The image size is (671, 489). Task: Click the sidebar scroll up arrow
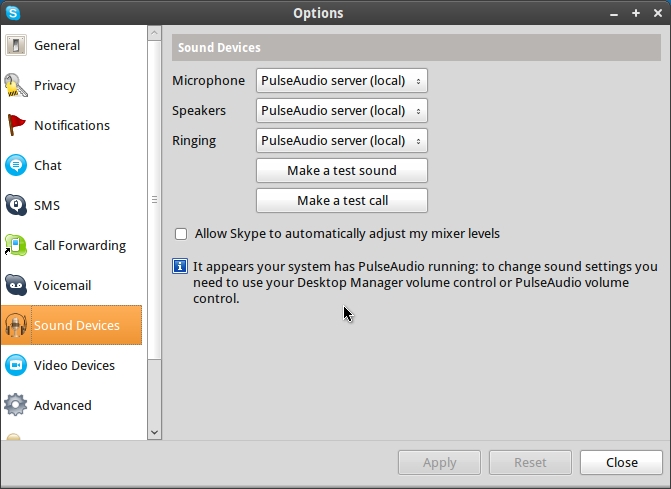[154, 33]
